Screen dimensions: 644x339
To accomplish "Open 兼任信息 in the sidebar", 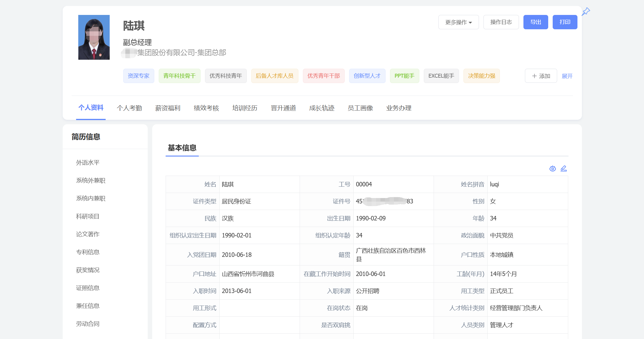I will click(x=88, y=306).
